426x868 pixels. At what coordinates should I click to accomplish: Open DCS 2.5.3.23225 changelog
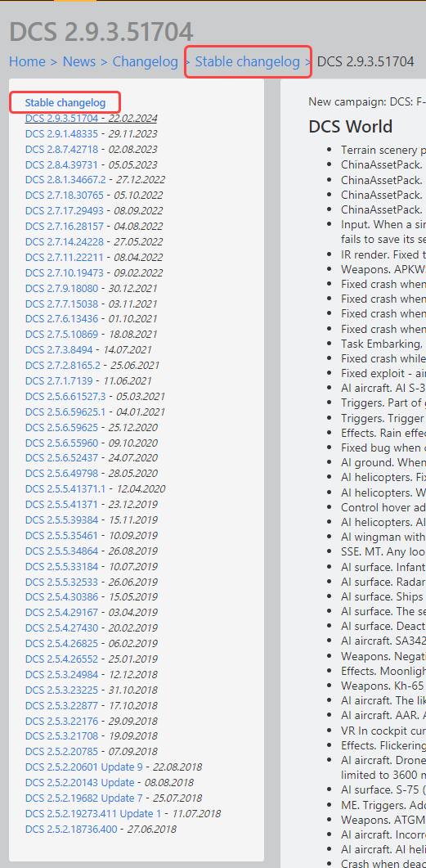(61, 690)
